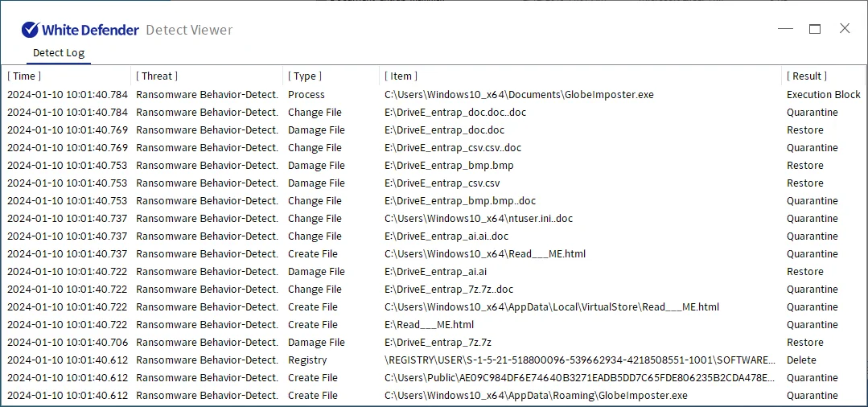Minimize the Detect Viewer window
Image resolution: width=868 pixels, height=407 pixels.
pyautogui.click(x=785, y=29)
